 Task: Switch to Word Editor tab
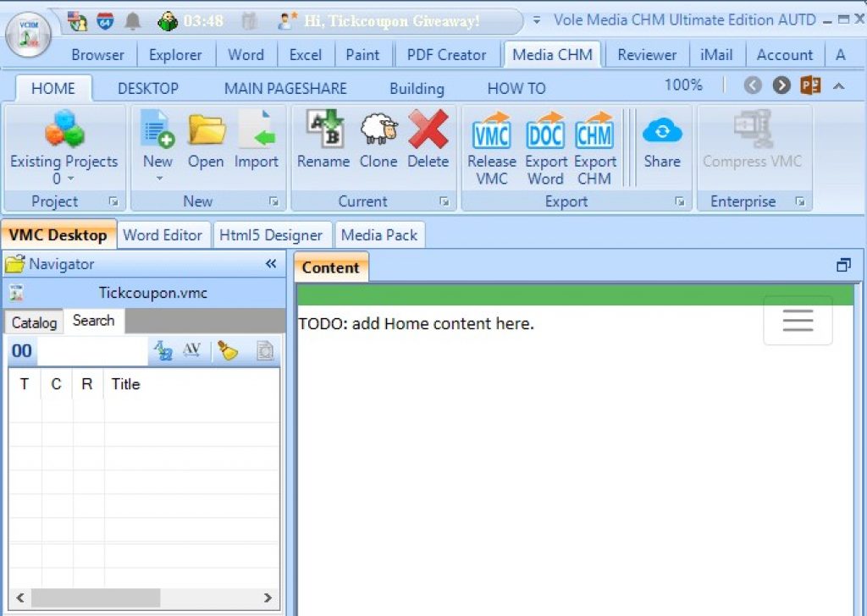[163, 234]
